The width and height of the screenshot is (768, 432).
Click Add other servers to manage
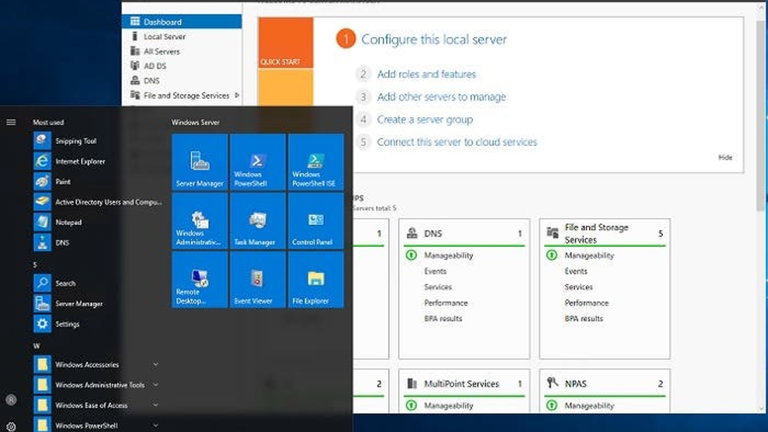(441, 96)
